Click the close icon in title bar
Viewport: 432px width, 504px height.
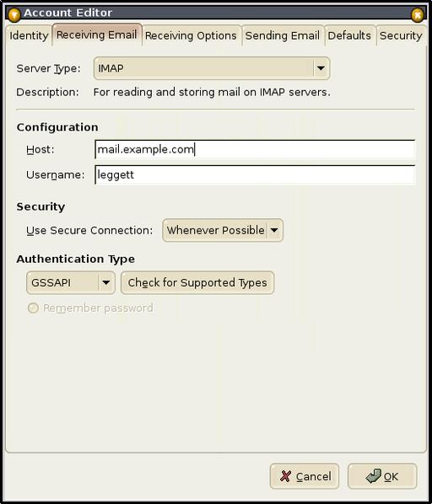pyautogui.click(x=418, y=15)
